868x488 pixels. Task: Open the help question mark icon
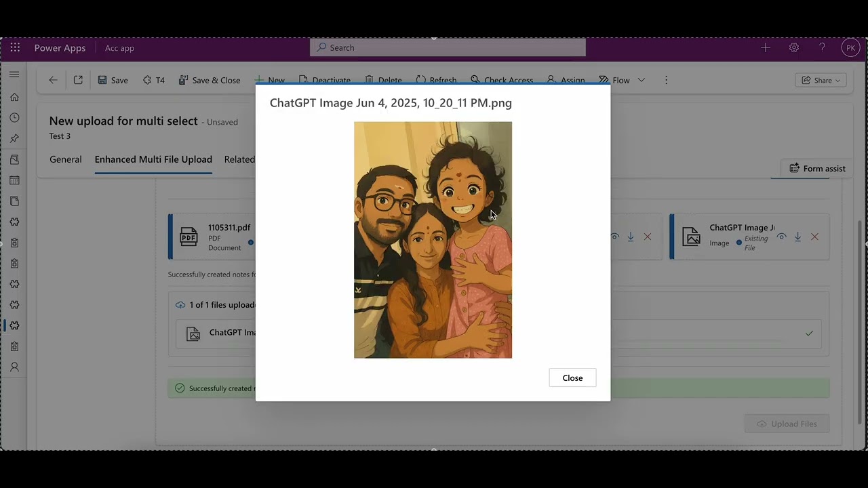[822, 47]
